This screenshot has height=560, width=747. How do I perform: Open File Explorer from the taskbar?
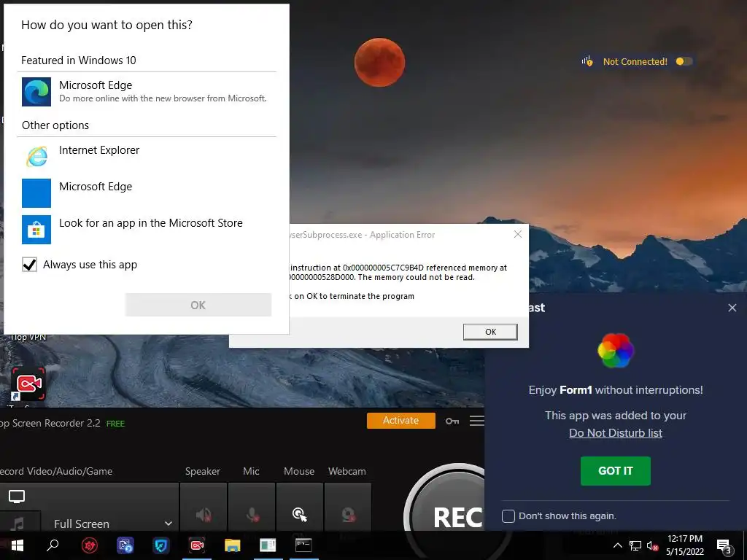pos(233,545)
